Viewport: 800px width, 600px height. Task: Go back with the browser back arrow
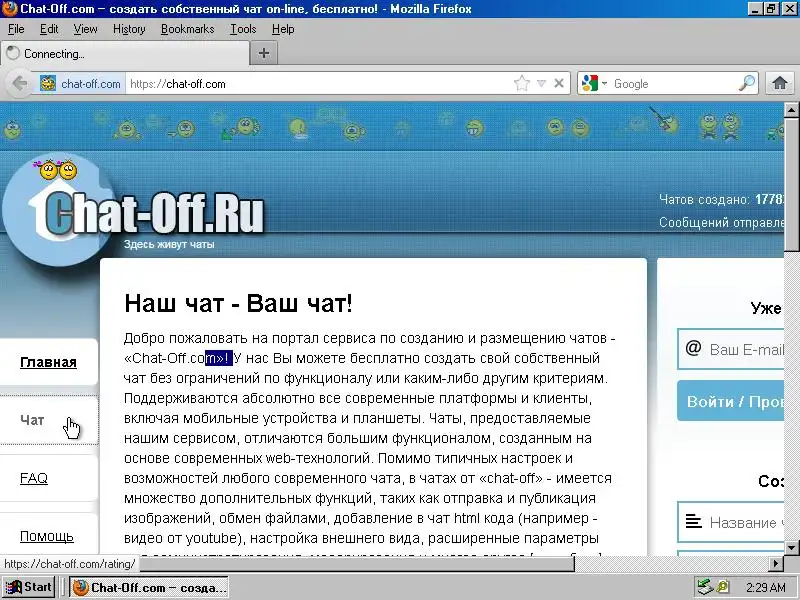click(x=20, y=83)
